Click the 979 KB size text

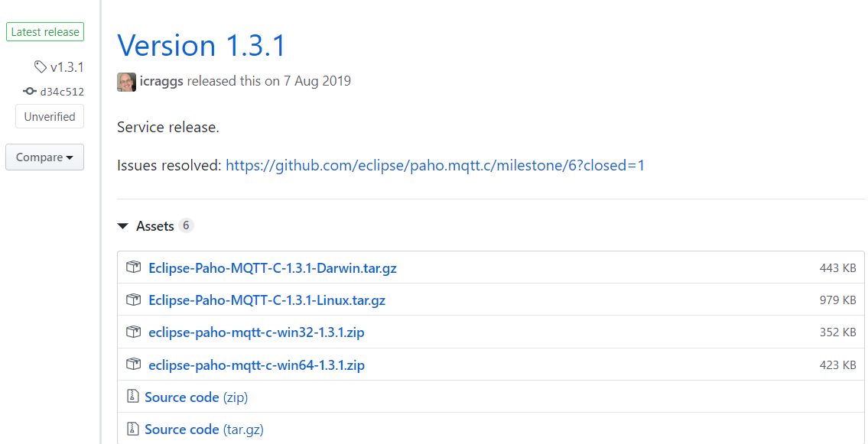click(x=838, y=301)
